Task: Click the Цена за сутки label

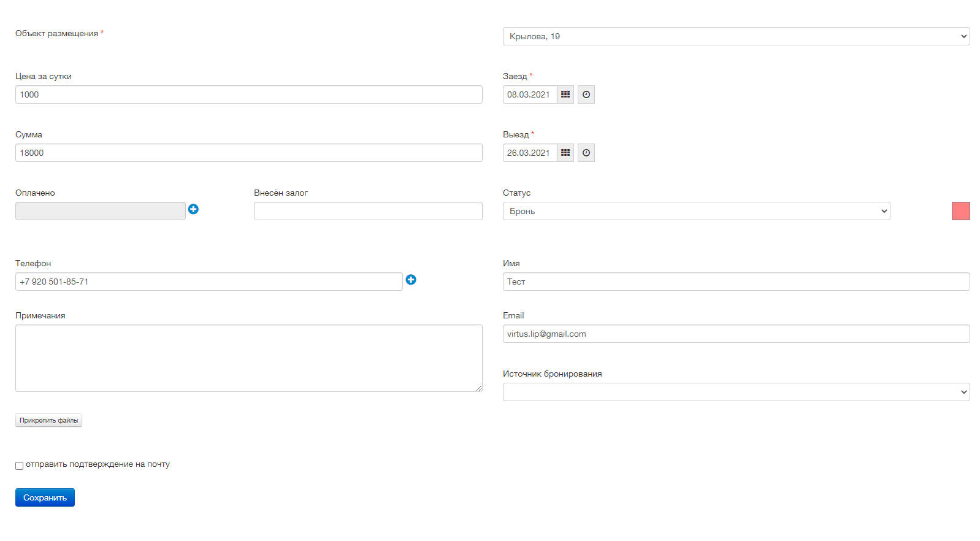Action: [44, 77]
